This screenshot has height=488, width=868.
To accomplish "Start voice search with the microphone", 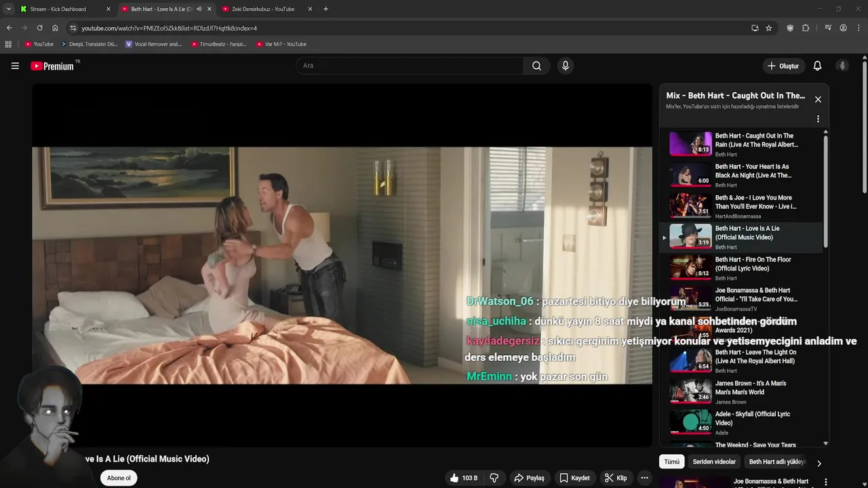I will tap(565, 66).
